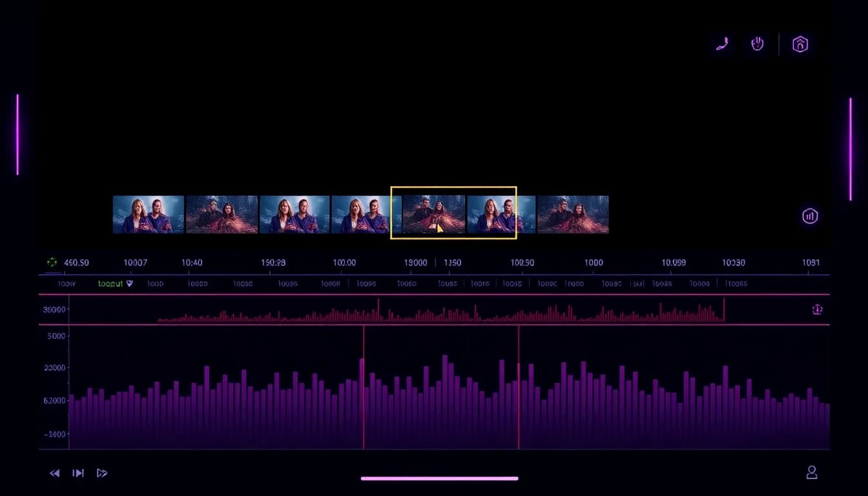868x496 pixels.
Task: Select the yellow-highlighted video thumbnail
Action: coord(453,213)
